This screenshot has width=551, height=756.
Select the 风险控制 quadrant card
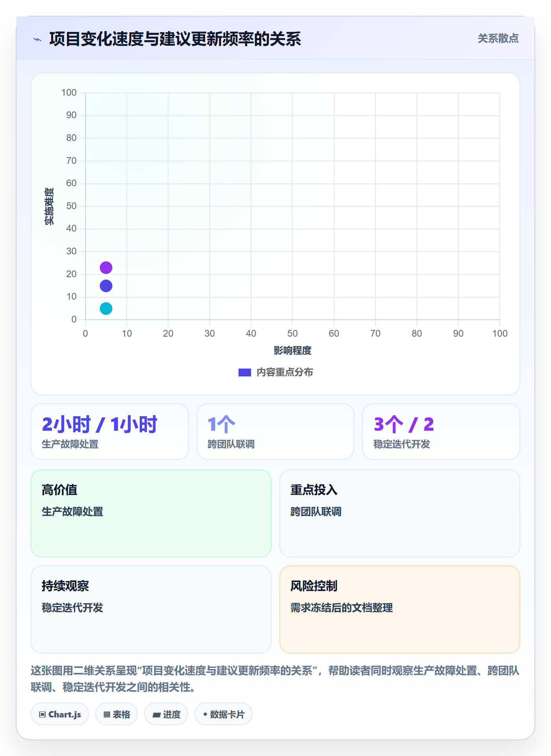coord(400,610)
